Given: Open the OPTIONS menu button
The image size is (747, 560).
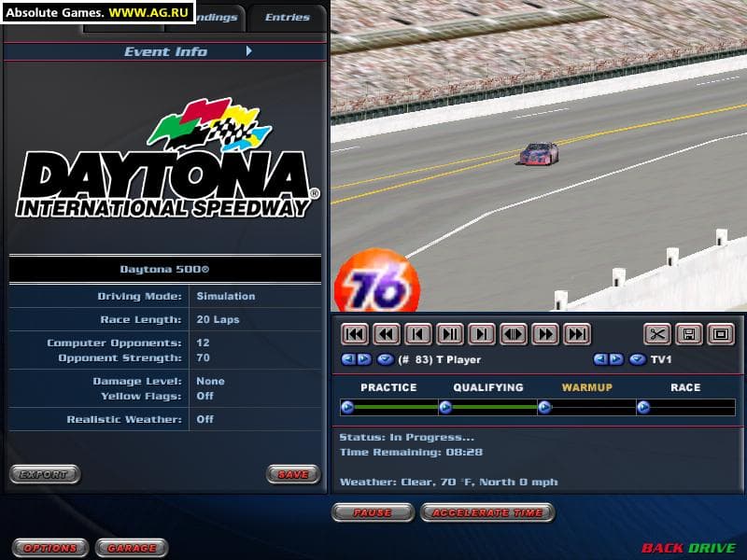Looking at the screenshot, I should 50,548.
